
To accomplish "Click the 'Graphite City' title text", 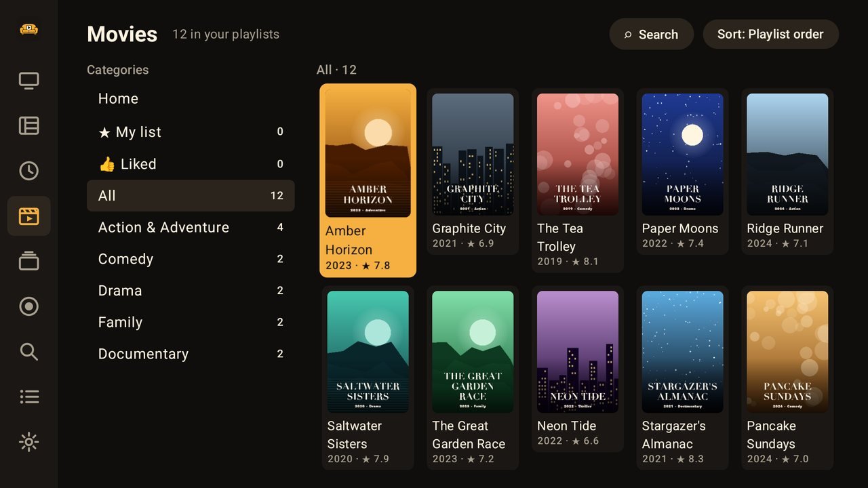I will pos(469,228).
